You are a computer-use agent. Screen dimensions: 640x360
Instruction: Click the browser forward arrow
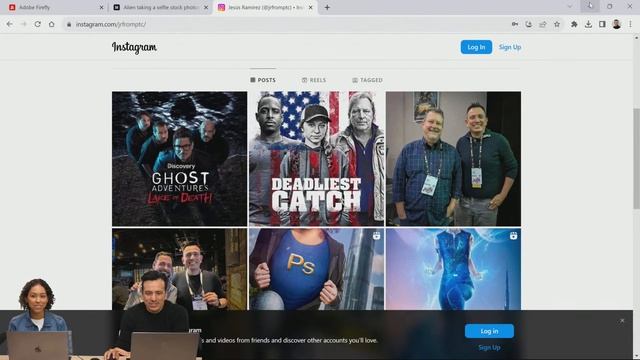[x=23, y=24]
